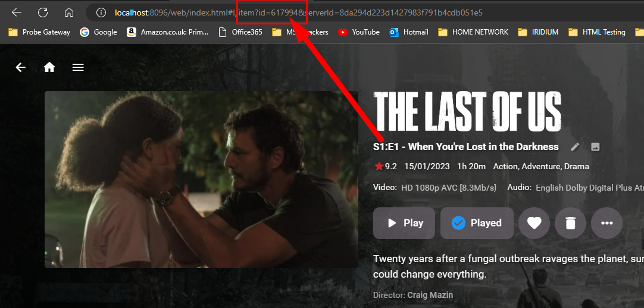The image size is (644, 308).
Task: Delete the episode with the trash icon
Action: [x=570, y=223]
